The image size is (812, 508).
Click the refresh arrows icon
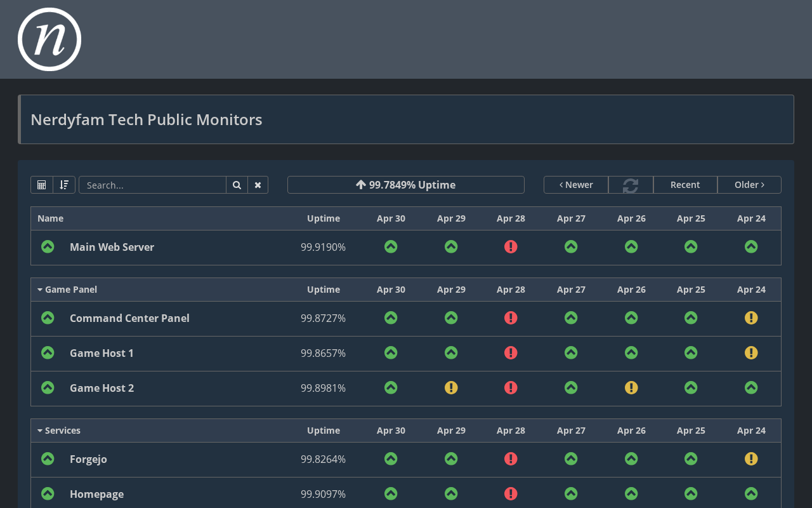click(x=631, y=185)
